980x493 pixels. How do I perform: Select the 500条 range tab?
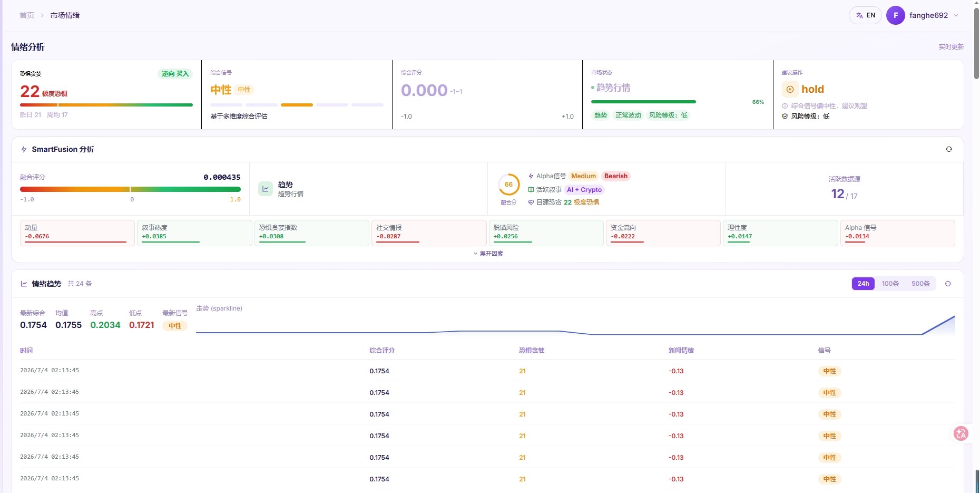coord(920,284)
